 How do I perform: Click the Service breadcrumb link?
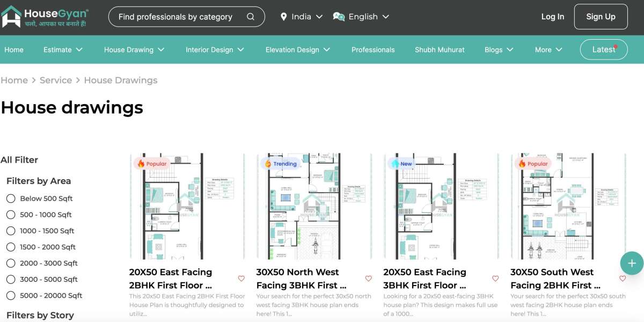56,80
